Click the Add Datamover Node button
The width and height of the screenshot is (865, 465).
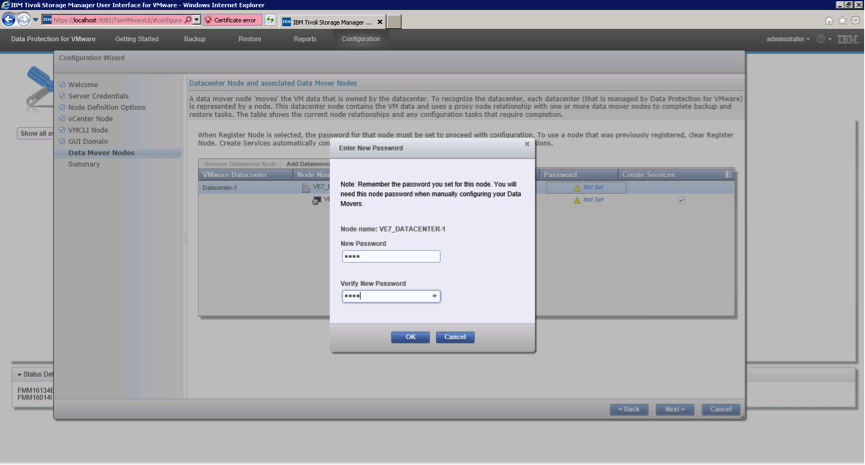point(308,164)
